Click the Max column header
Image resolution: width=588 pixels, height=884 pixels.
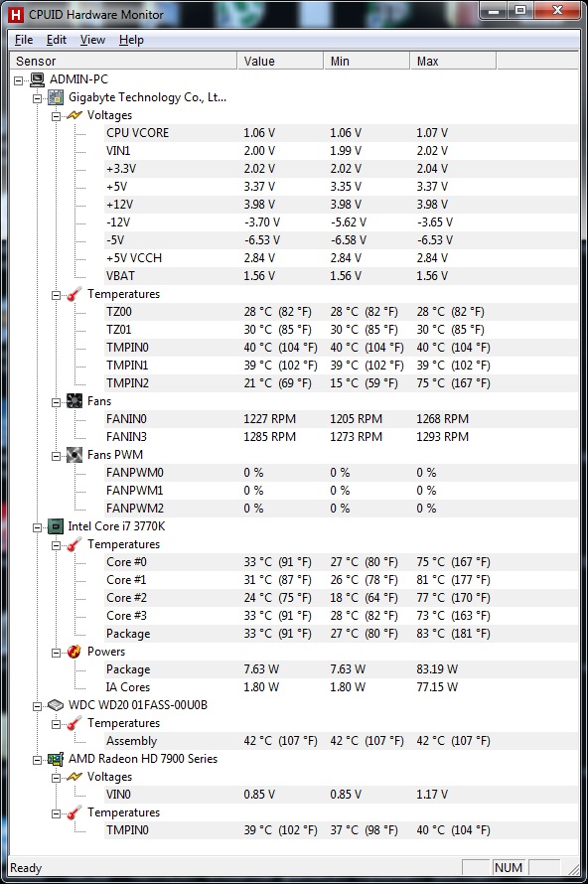click(453, 61)
